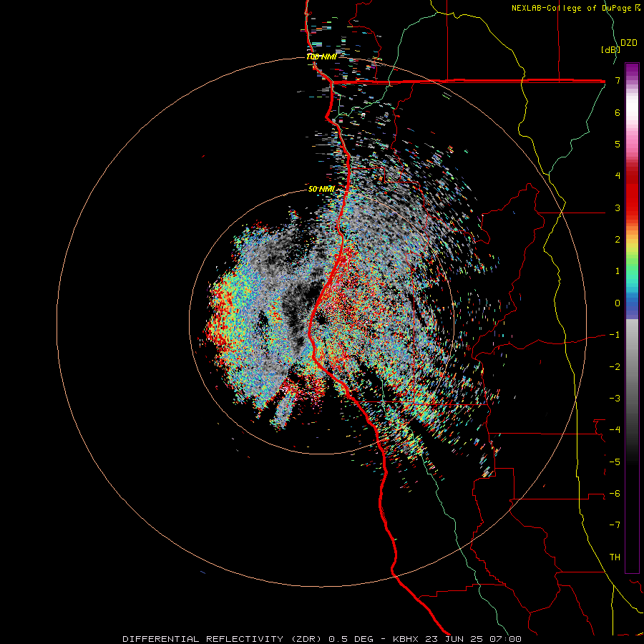Click the 0 tick label on color scale
The height and width of the screenshot is (644, 644).
[618, 303]
